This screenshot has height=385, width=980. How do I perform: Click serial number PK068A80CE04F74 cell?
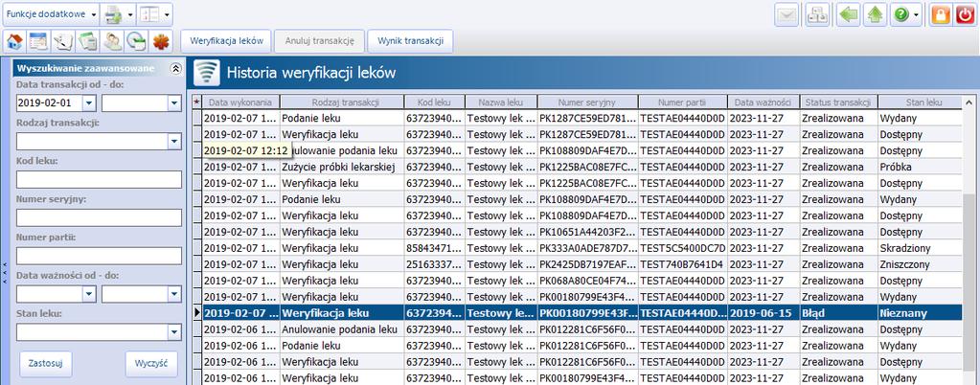point(587,281)
